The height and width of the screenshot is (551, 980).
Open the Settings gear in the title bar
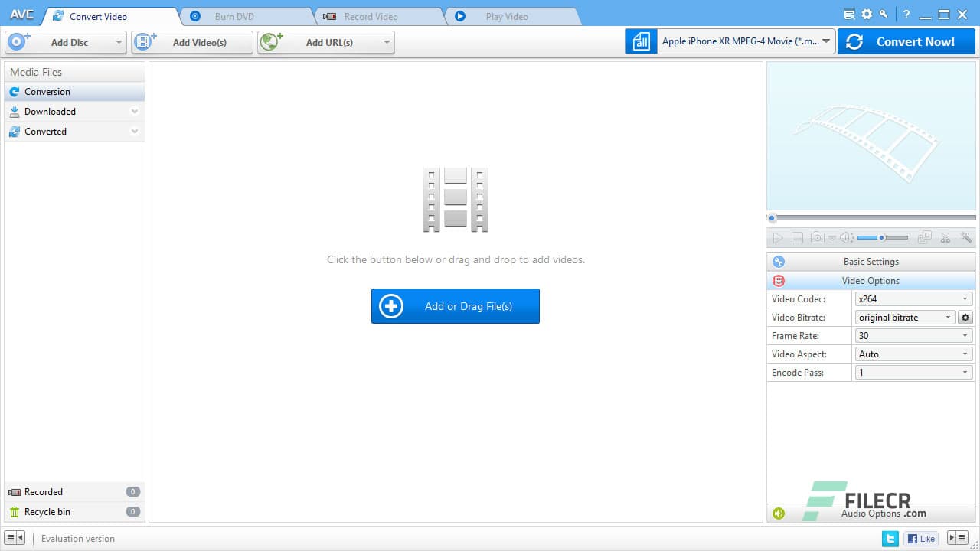click(867, 14)
